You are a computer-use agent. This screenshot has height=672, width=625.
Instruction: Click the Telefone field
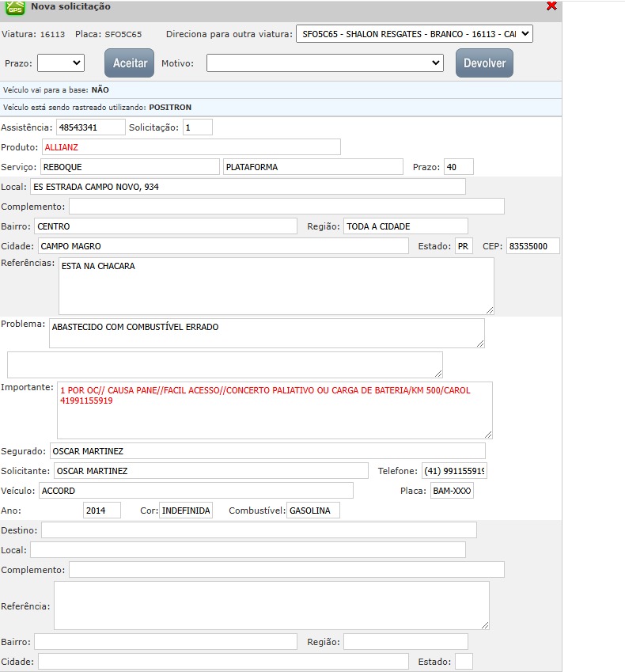click(454, 471)
